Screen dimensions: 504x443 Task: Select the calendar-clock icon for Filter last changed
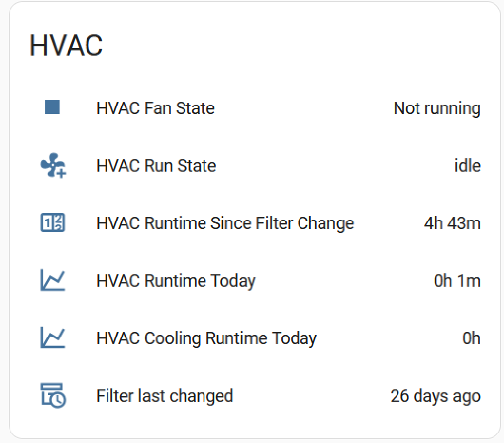[53, 395]
